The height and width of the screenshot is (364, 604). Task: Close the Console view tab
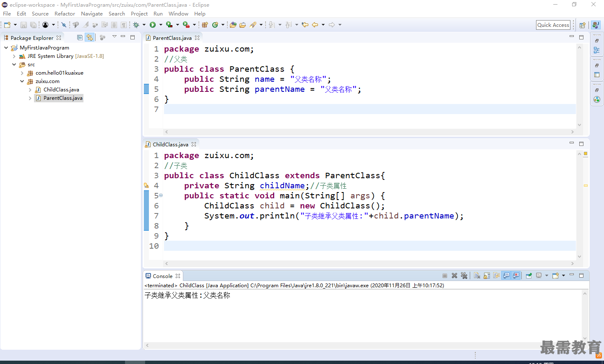[x=178, y=276]
